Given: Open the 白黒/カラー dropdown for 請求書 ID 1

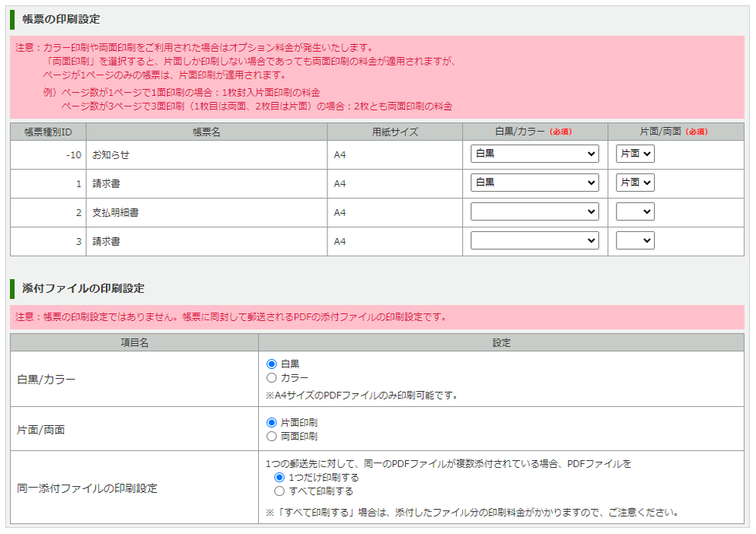Looking at the screenshot, I should pos(534,183).
